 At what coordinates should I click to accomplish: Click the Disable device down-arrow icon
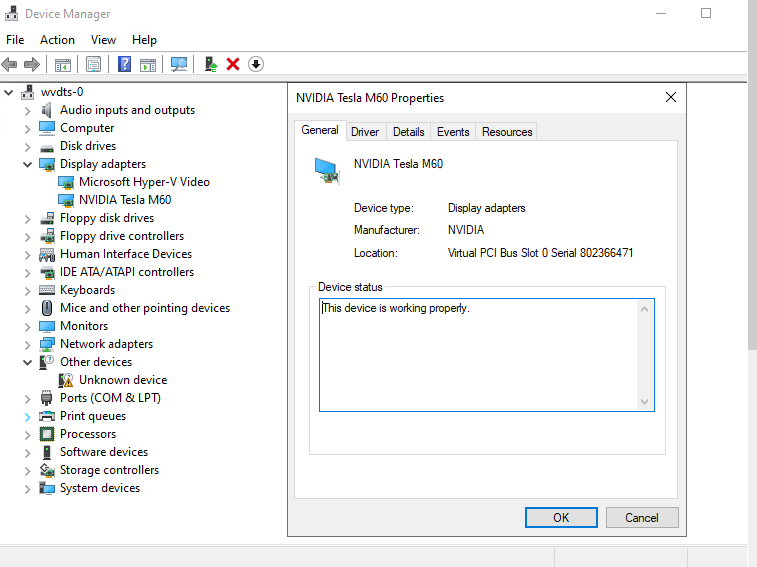pyautogui.click(x=256, y=64)
